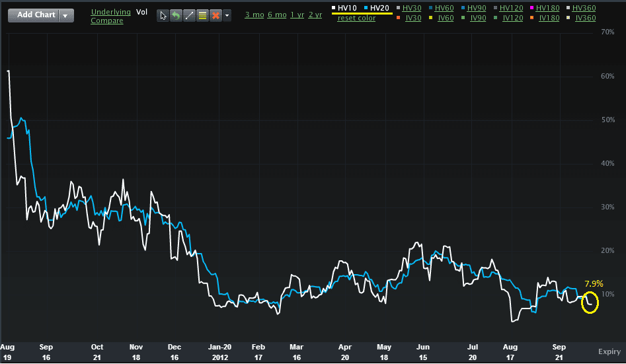Click the yellow circled 7.9% marker
This screenshot has width=626, height=364.
point(591,302)
